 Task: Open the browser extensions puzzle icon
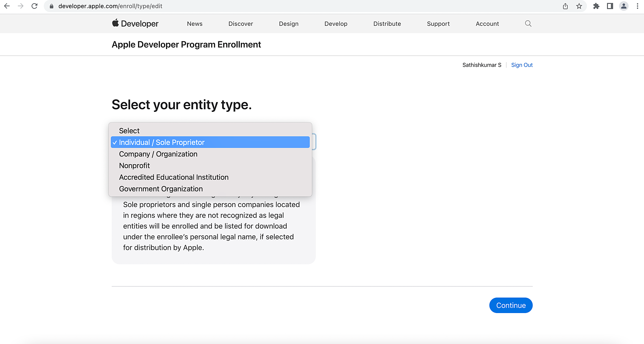[596, 6]
